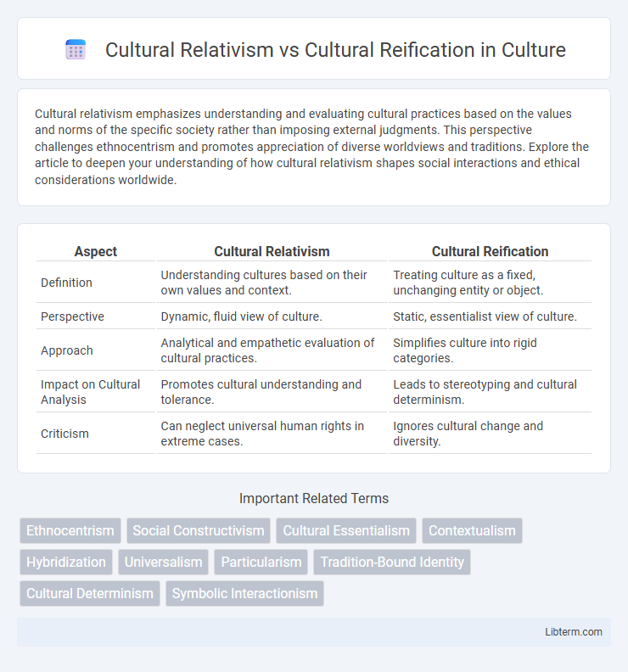This screenshot has height=672, width=628.
Task: Click the page title Cultural Relativism vs Cultural Reification
Action: [335, 50]
